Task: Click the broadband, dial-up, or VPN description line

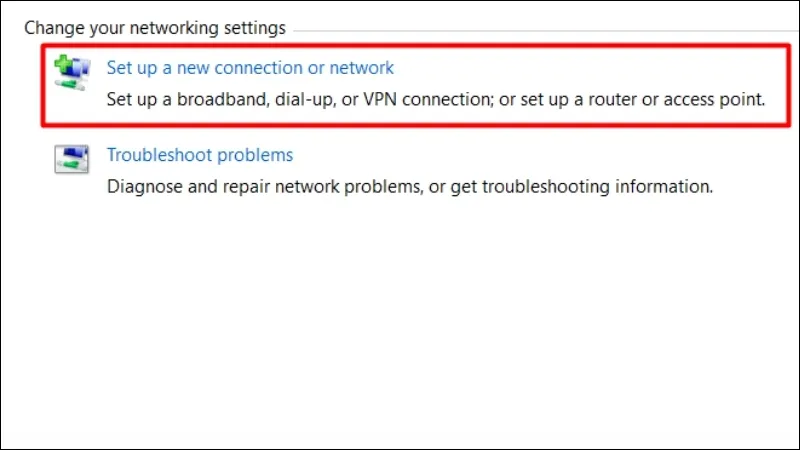Action: pos(435,100)
